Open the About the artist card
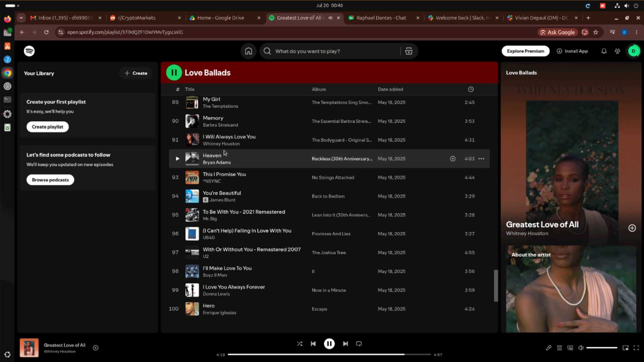This screenshot has height=362, width=644. point(571,289)
